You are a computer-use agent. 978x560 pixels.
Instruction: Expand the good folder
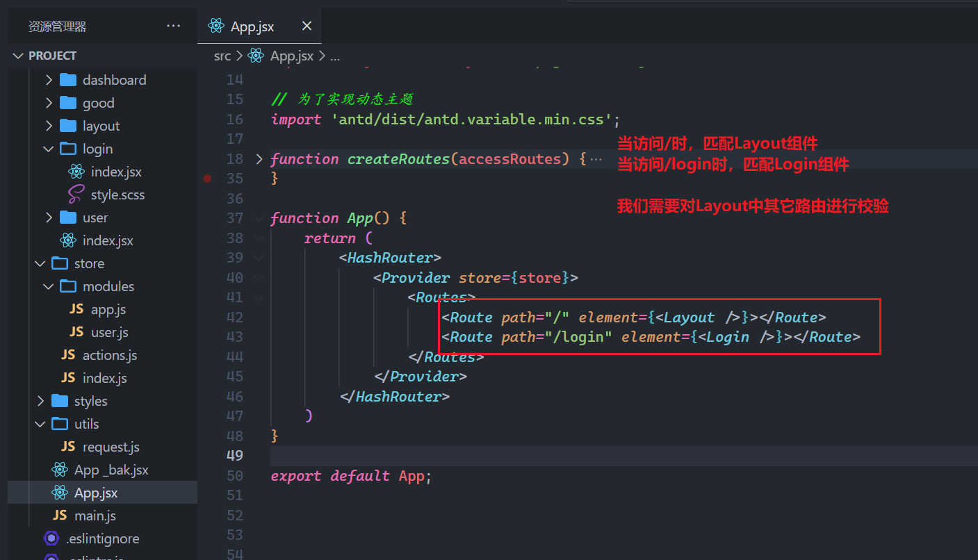click(x=49, y=103)
